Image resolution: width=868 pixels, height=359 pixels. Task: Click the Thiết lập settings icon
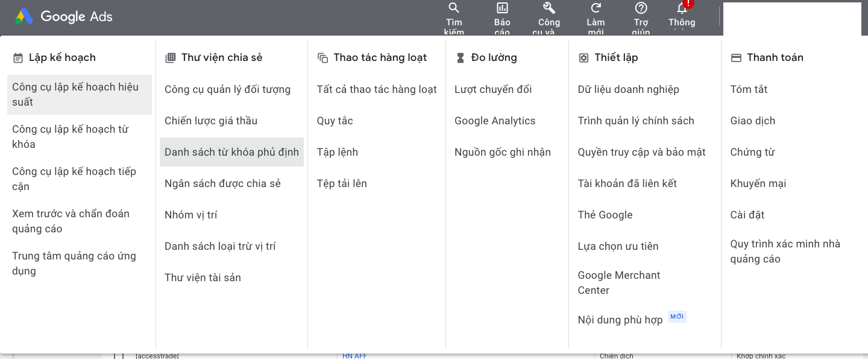click(x=583, y=58)
